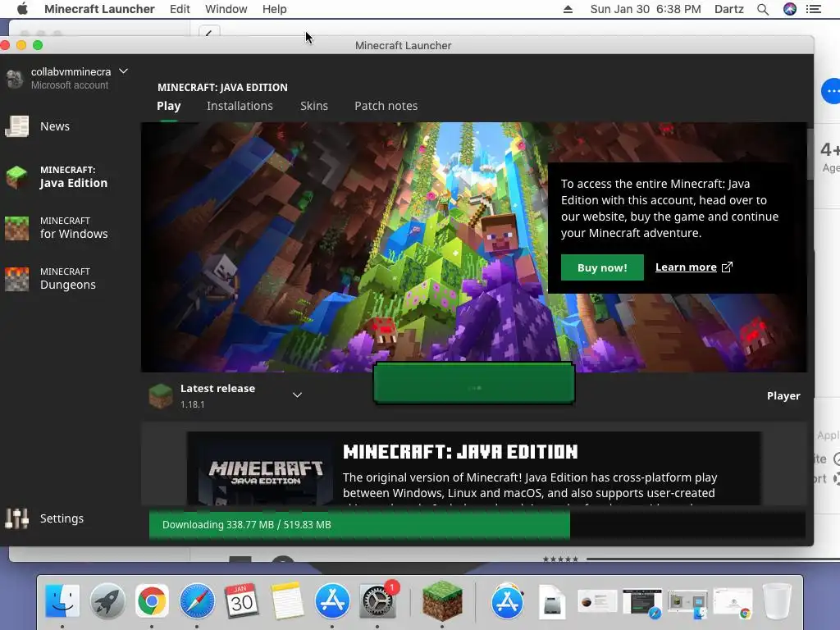Switch to the Installations tab
Image resolution: width=840 pixels, height=630 pixels.
point(240,106)
